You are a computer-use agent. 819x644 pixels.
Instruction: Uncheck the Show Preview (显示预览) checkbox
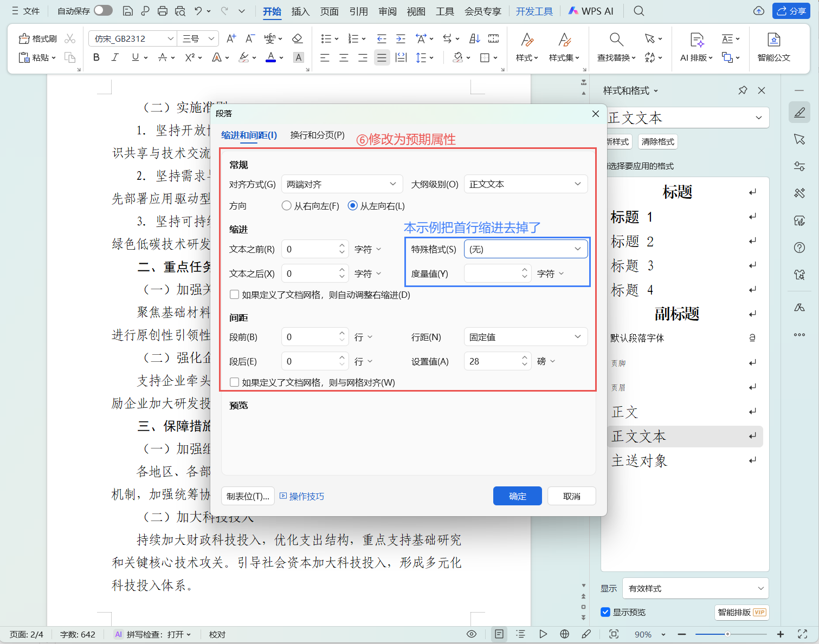coord(605,612)
